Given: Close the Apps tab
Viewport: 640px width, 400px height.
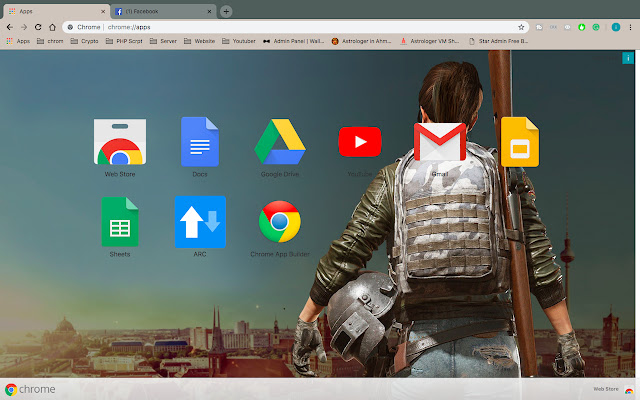Looking at the screenshot, I should pyautogui.click(x=103, y=11).
